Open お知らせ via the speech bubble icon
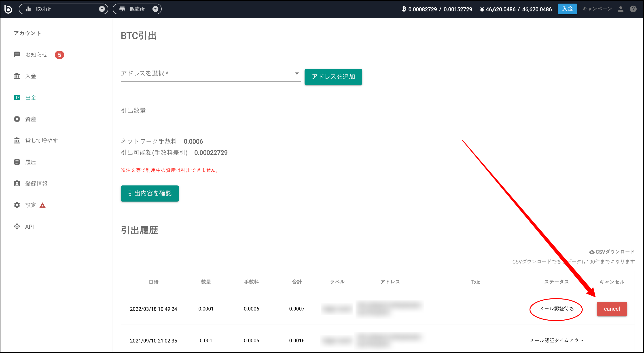 click(17, 55)
